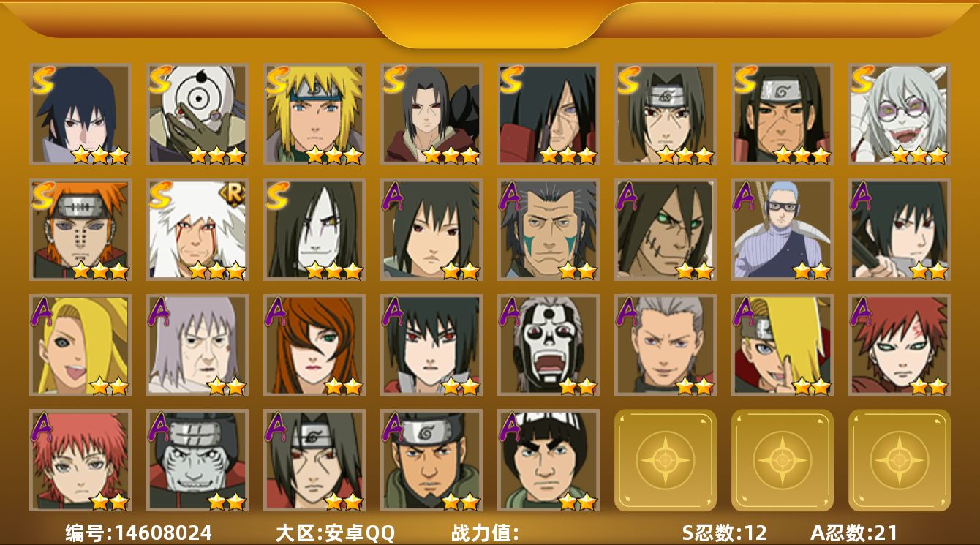Choose the orange-haired Pain card with piercings

(80, 230)
